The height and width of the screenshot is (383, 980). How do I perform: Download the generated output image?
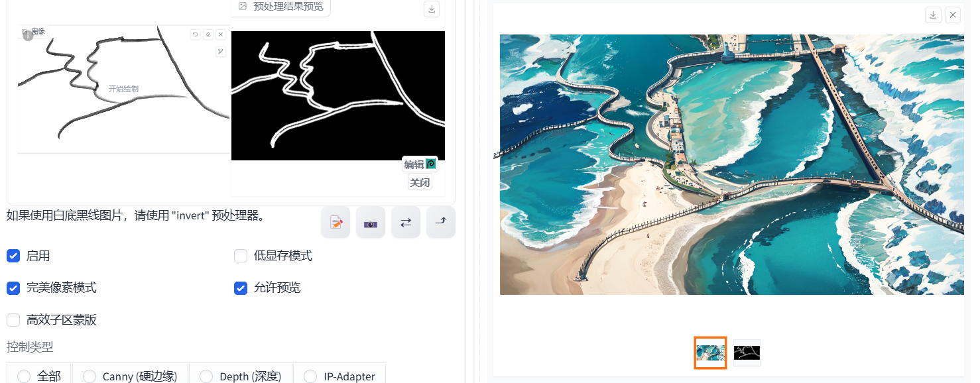pos(934,15)
